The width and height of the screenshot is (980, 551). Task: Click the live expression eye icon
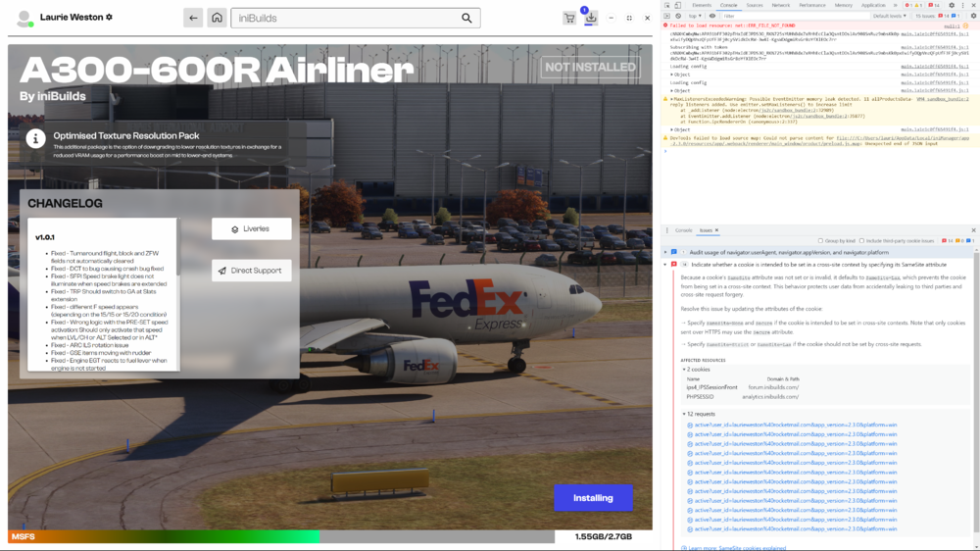pyautogui.click(x=712, y=16)
